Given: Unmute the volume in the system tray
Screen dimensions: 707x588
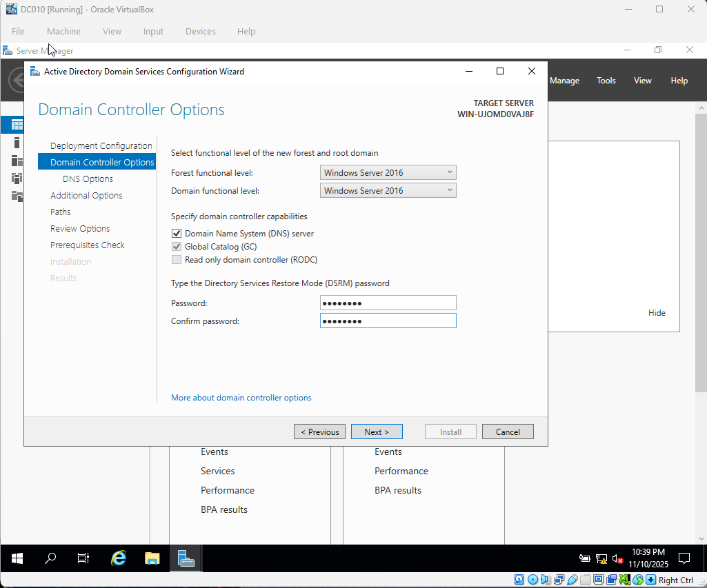Looking at the screenshot, I should [617, 558].
